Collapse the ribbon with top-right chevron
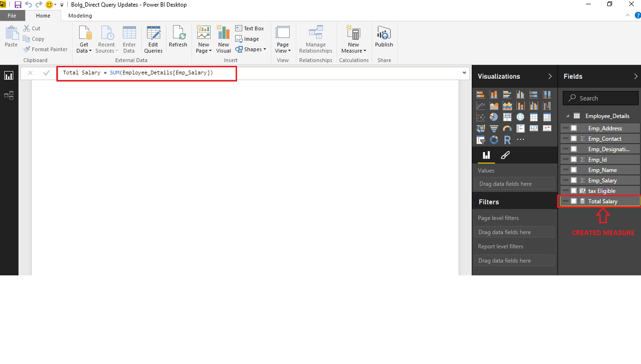 (629, 16)
